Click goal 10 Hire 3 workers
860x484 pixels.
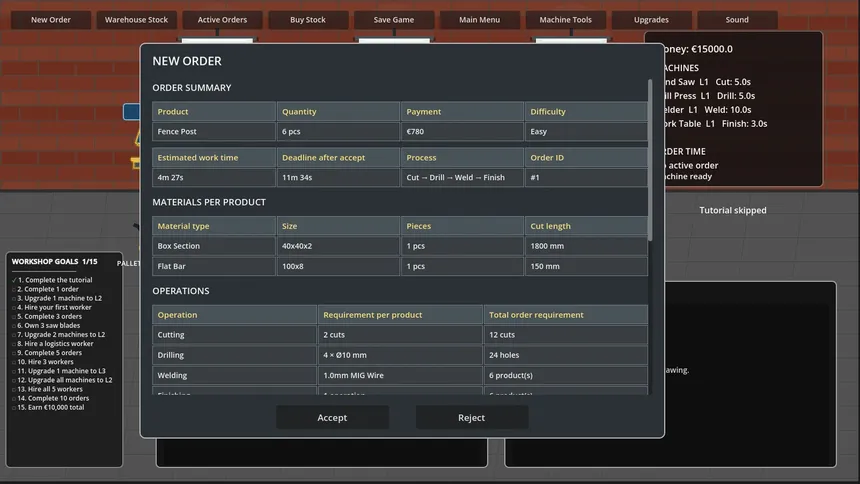(x=43, y=362)
